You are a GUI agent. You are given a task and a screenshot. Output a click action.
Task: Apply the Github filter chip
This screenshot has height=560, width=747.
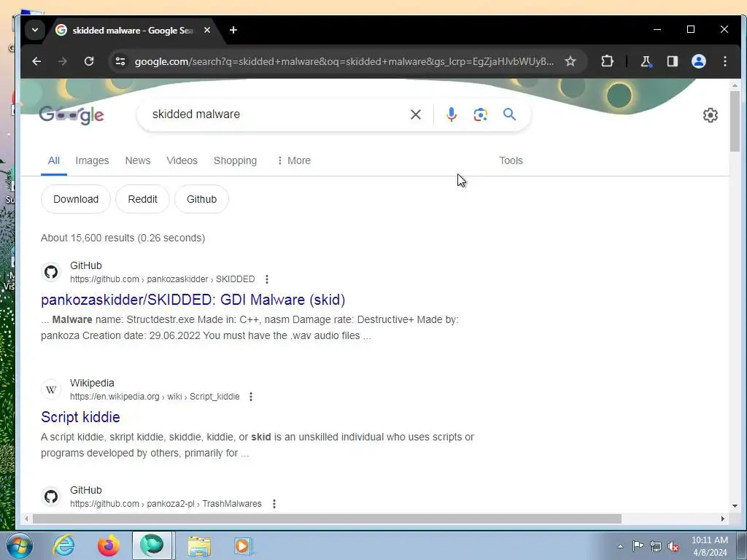click(201, 199)
